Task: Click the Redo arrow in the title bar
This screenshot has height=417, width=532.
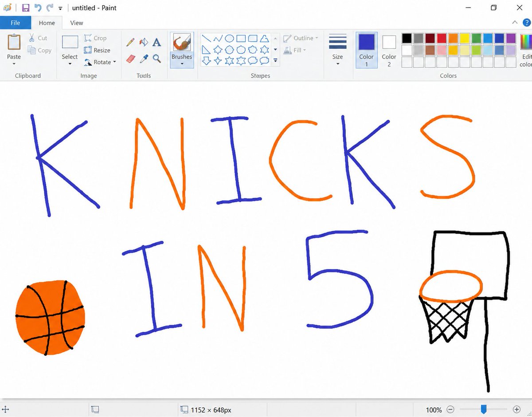Action: coord(50,8)
